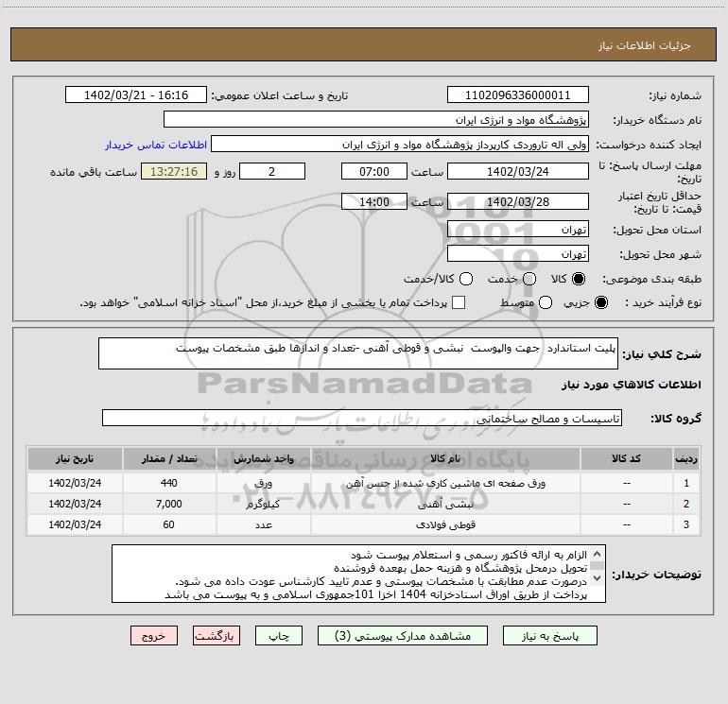Click the price validity time 14:00 field
The height and width of the screenshot is (704, 728).
(374, 201)
